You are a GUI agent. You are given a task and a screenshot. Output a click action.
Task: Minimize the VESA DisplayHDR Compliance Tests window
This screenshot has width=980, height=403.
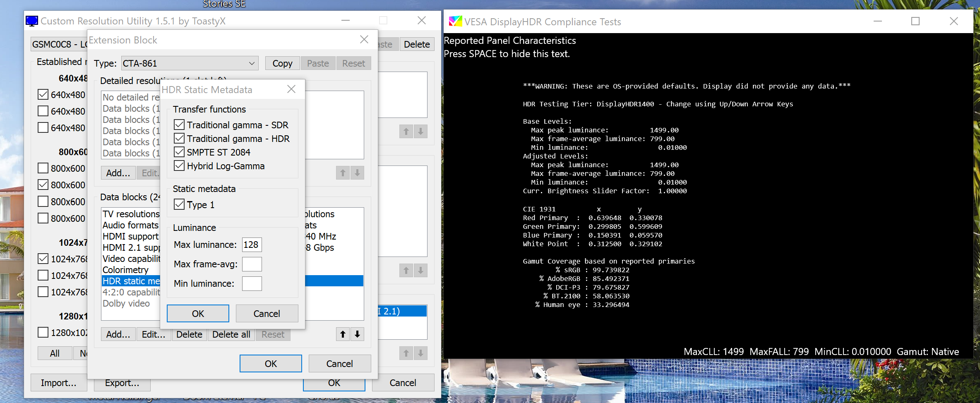[878, 21]
